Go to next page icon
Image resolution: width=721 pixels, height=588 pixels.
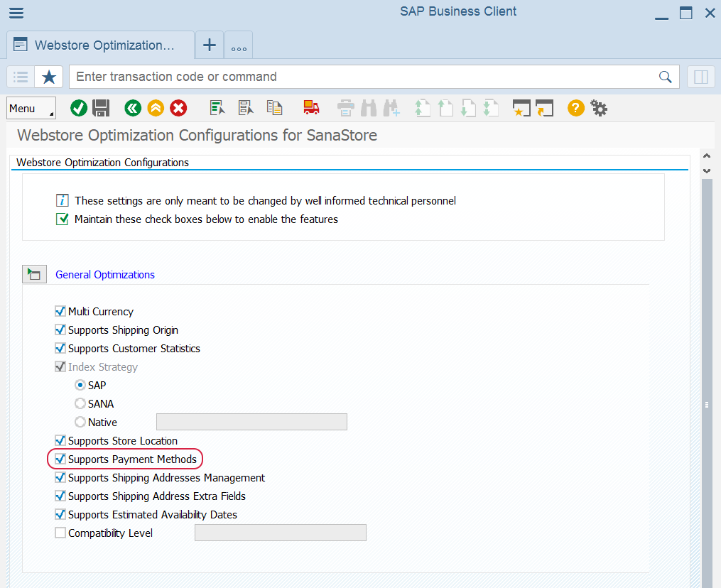tap(468, 109)
